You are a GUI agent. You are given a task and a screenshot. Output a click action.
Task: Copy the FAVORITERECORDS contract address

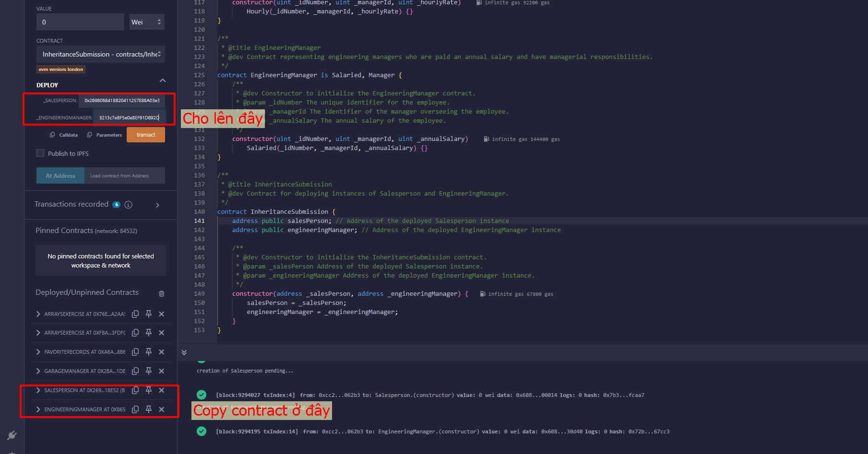[x=135, y=352]
